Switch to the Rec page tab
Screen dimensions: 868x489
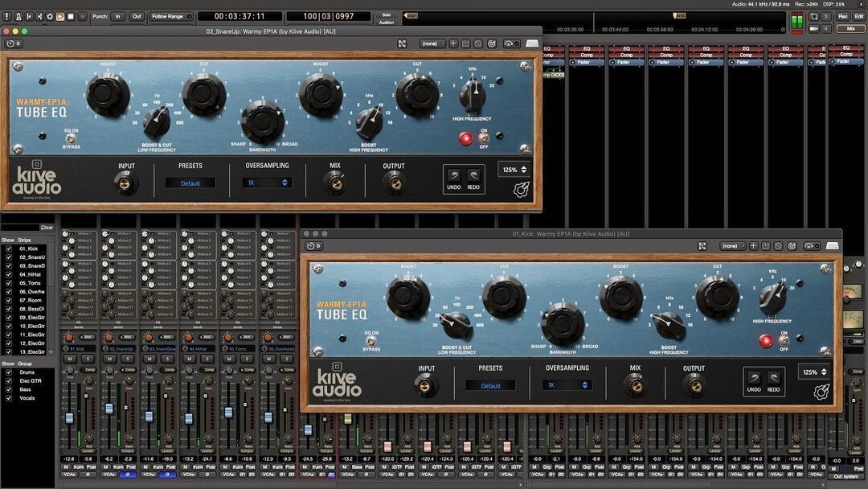pyautogui.click(x=842, y=17)
